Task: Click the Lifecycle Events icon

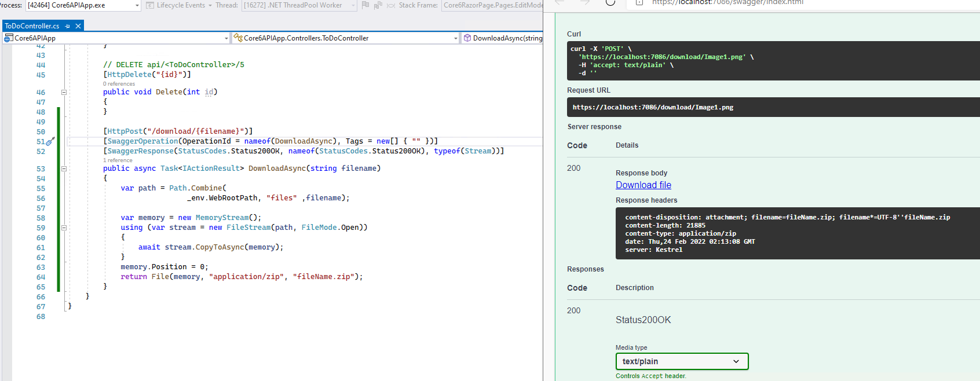Action: [150, 5]
